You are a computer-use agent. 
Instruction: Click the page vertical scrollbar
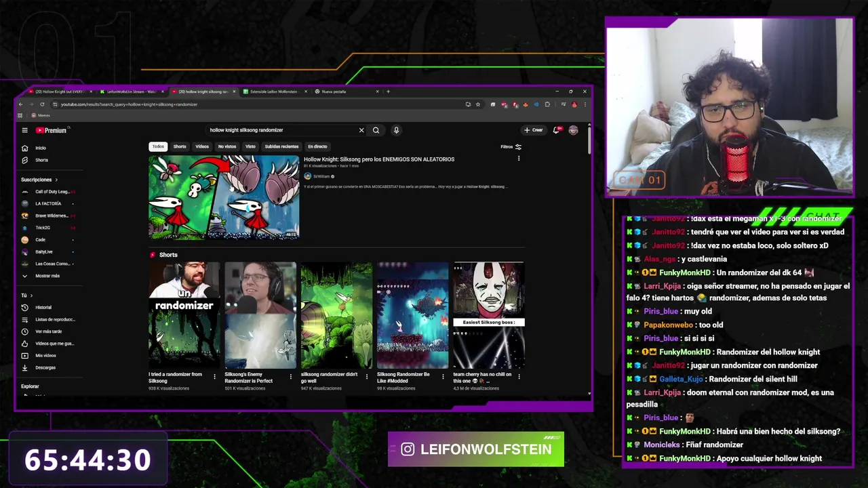click(x=589, y=140)
